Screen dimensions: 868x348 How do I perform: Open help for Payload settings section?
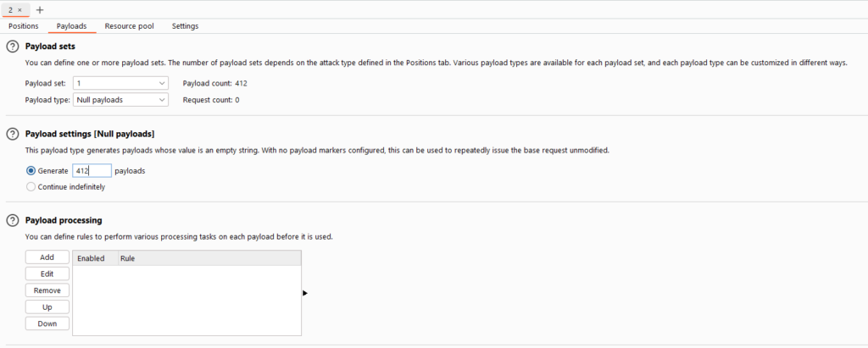(x=12, y=135)
